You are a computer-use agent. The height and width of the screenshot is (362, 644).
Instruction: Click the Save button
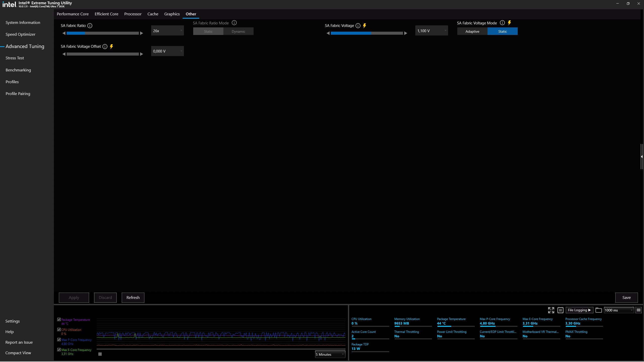coord(626,298)
